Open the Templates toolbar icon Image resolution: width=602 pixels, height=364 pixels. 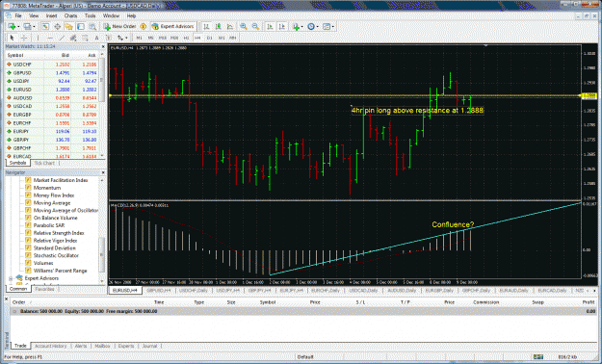click(x=327, y=27)
